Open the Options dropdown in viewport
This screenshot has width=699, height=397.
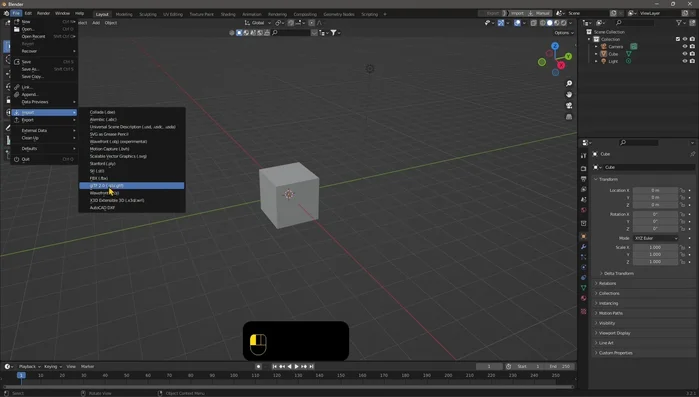click(x=563, y=33)
